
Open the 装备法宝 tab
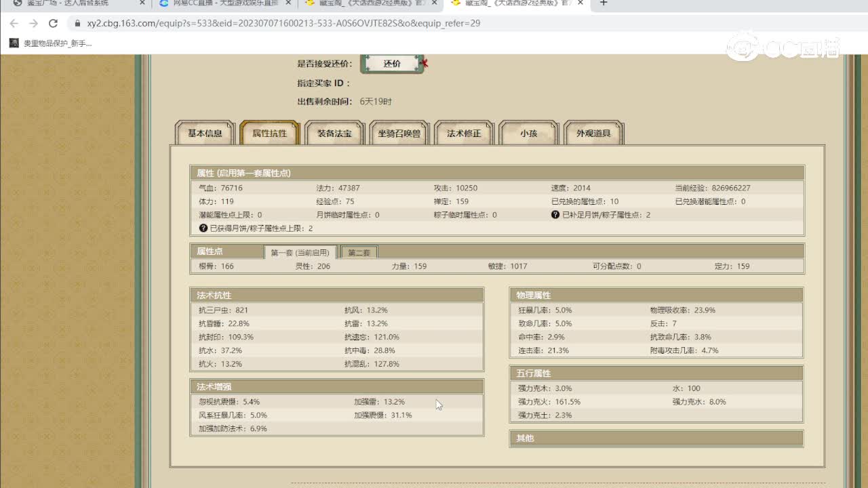coord(334,134)
